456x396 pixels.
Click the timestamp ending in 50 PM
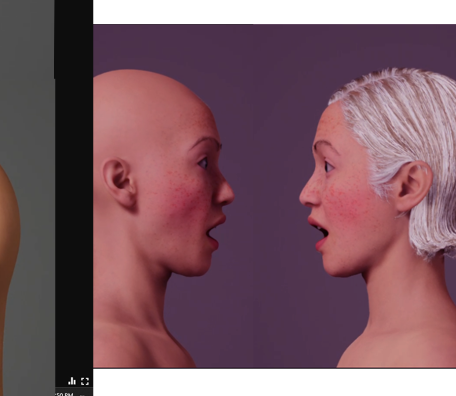pyautogui.click(x=65, y=394)
